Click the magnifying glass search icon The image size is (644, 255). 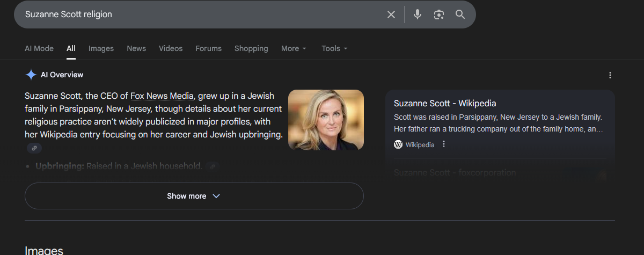click(460, 14)
